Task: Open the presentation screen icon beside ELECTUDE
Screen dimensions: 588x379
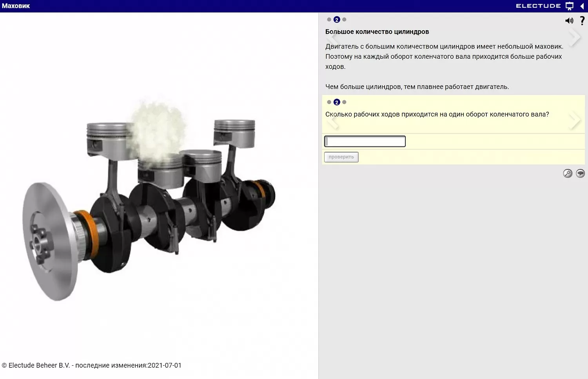Action: pos(570,6)
